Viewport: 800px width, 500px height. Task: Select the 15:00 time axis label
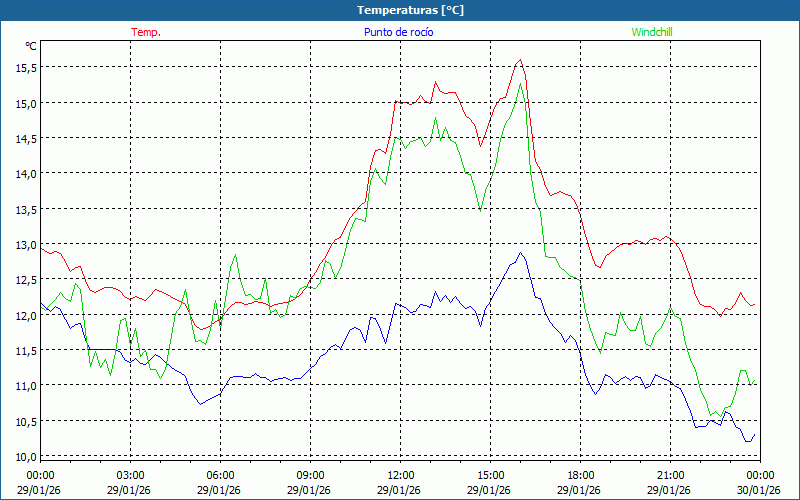(x=490, y=475)
